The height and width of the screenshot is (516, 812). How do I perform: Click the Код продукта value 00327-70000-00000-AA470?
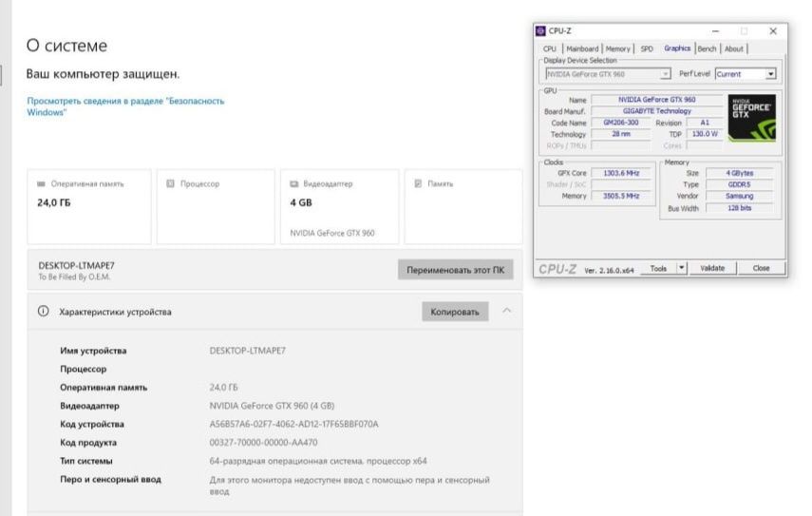pos(264,443)
